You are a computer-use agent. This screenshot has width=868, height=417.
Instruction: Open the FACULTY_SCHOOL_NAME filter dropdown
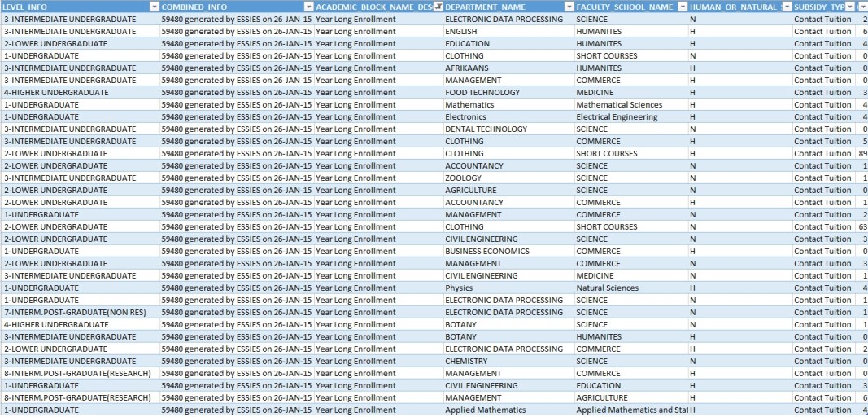(682, 7)
